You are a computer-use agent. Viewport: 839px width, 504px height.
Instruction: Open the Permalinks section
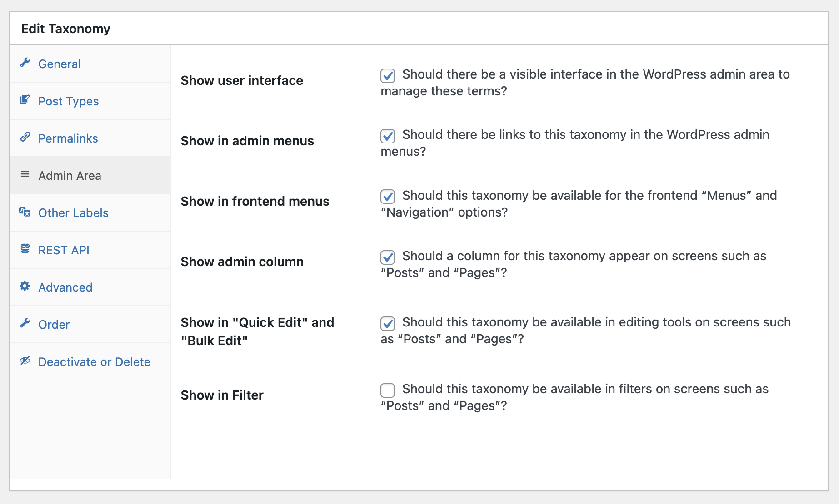click(x=68, y=138)
